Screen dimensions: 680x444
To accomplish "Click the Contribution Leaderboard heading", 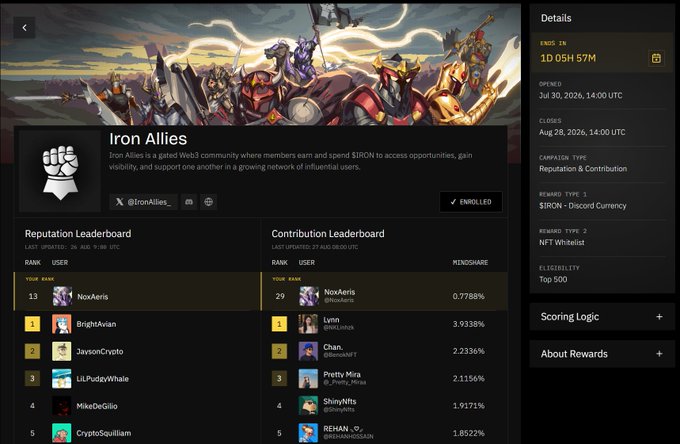I will (x=328, y=234).
